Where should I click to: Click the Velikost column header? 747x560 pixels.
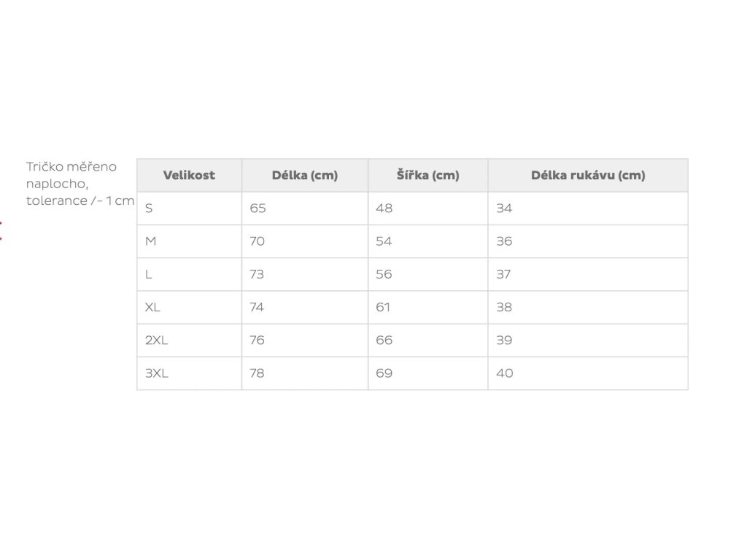[x=189, y=175]
